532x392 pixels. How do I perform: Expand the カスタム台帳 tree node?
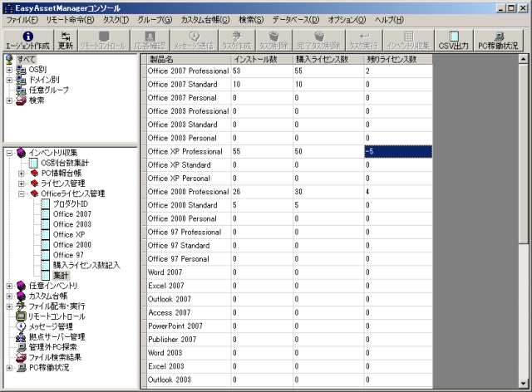[9, 296]
